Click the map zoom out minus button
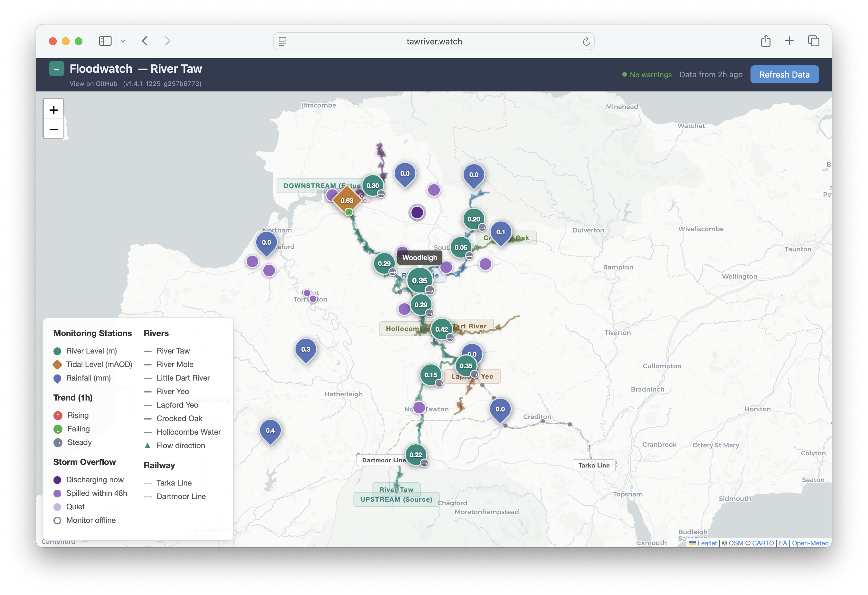This screenshot has height=595, width=868. [53, 129]
